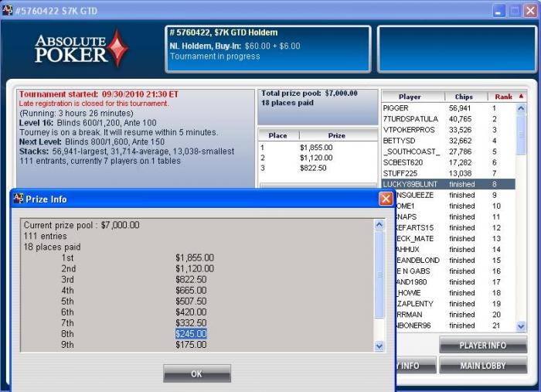
Task: Click the 9th place $175.00 amount
Action: [191, 345]
